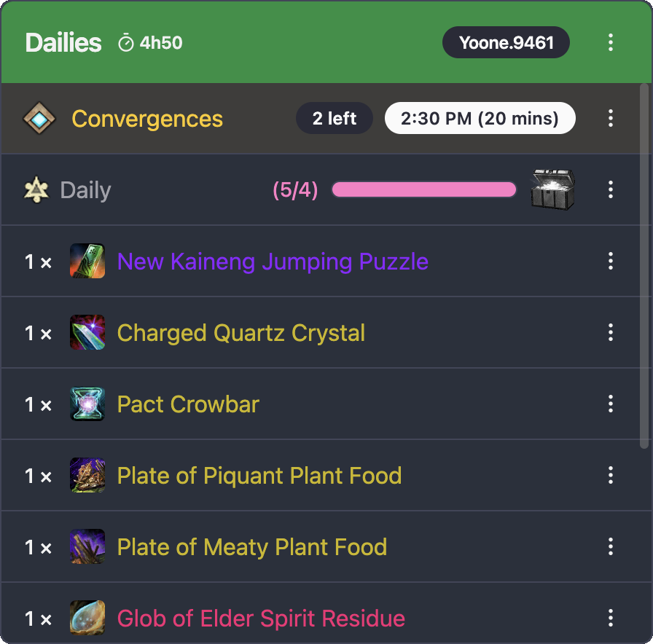The height and width of the screenshot is (644, 653).
Task: Click the Yoone.9461 account badge
Action: coord(506,42)
